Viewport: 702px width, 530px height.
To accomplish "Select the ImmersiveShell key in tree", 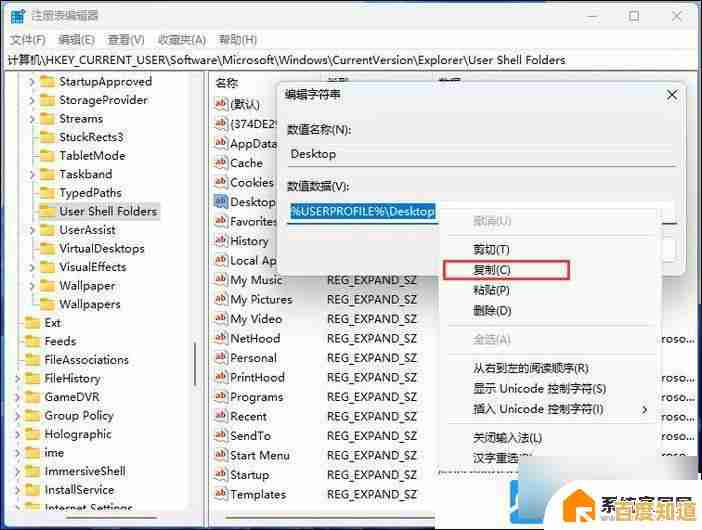I will (x=85, y=471).
